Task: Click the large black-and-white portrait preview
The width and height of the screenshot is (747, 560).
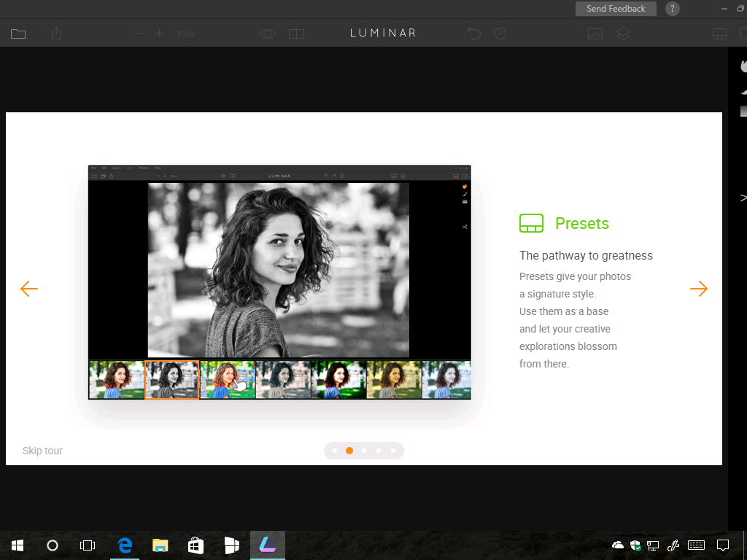Action: point(278,270)
